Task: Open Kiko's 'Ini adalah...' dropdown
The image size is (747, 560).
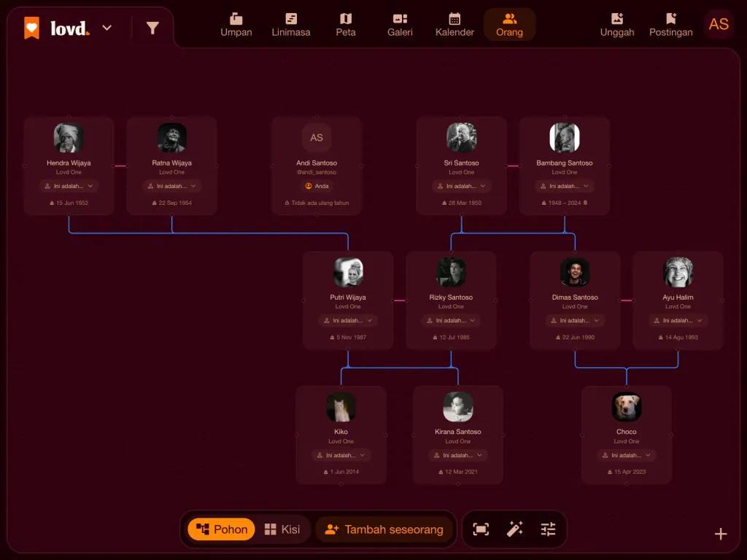Action: coord(341,455)
